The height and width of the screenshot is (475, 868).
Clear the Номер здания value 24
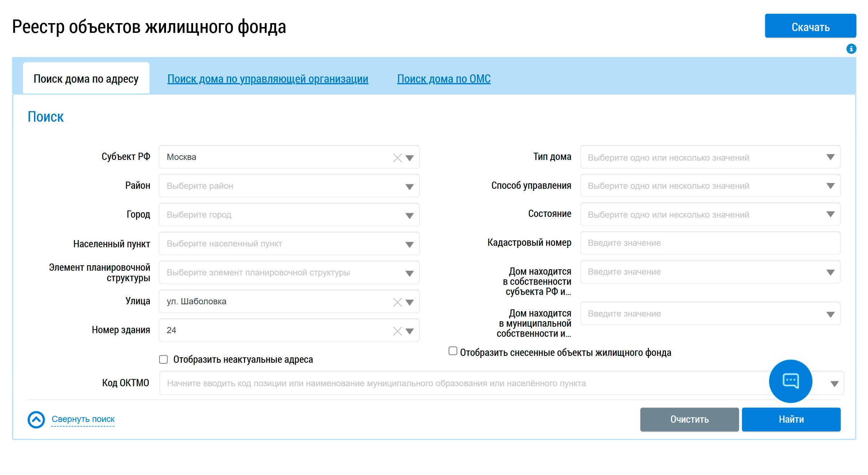(x=397, y=331)
